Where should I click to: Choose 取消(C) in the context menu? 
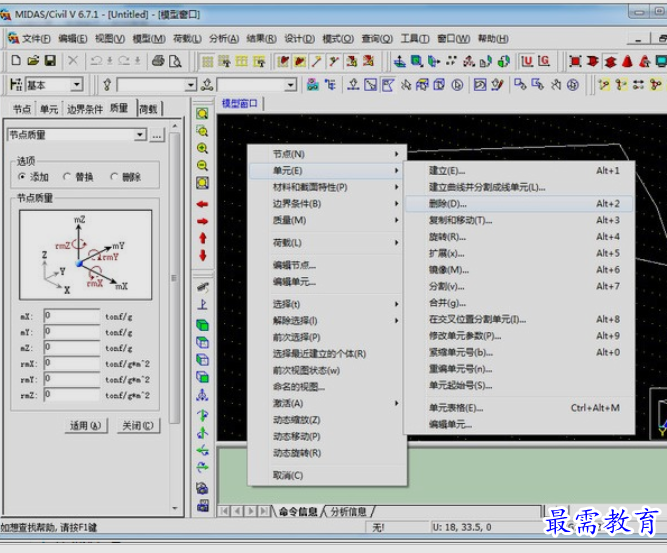click(x=327, y=475)
